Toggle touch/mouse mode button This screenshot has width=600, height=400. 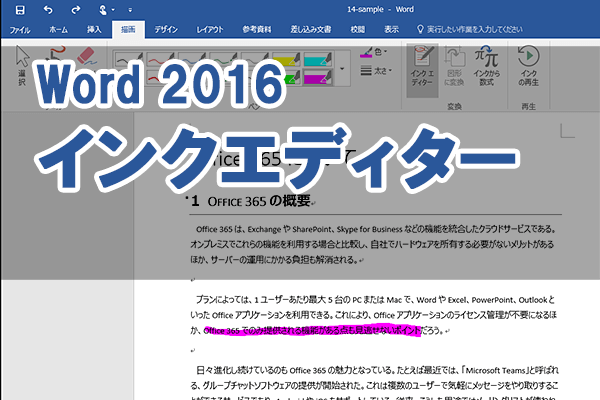tap(103, 10)
